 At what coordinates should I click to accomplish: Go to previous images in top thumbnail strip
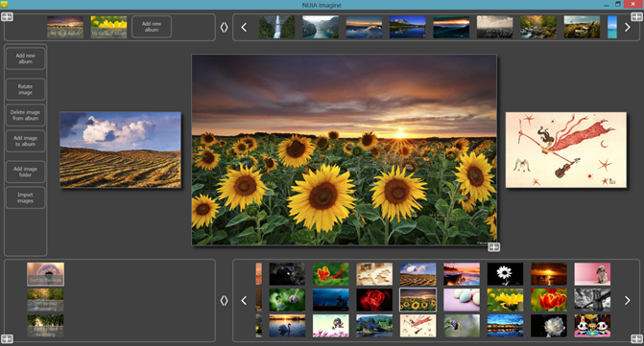(x=244, y=28)
